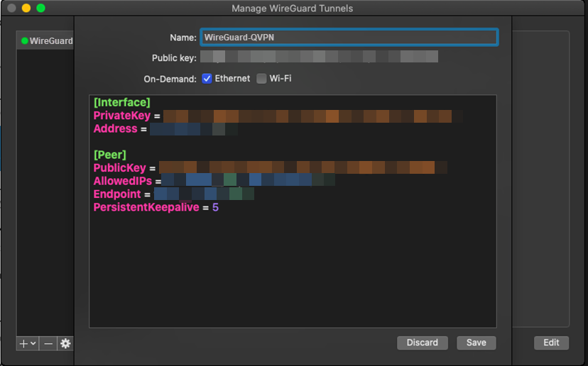Click the PersistentKeepalive value 5
The height and width of the screenshot is (366, 588).
point(215,207)
